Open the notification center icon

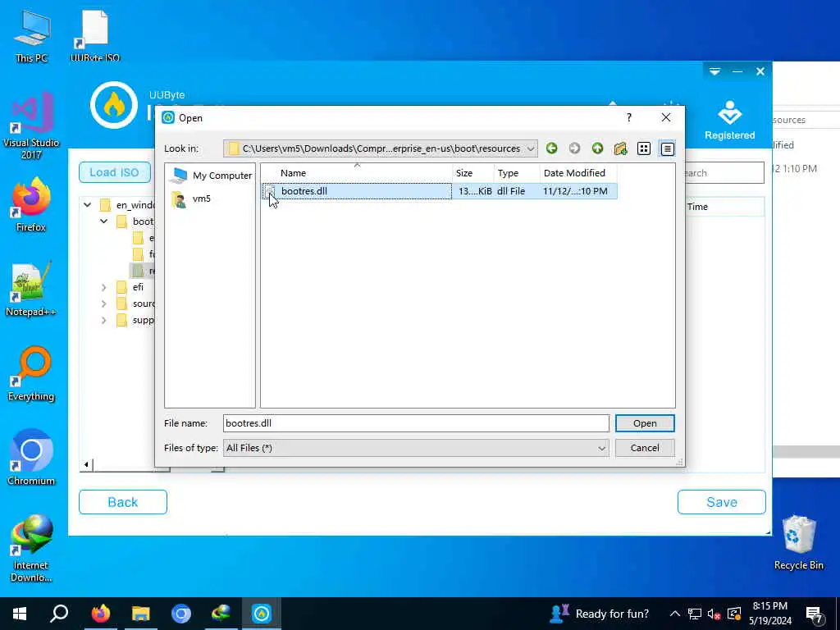(815, 614)
